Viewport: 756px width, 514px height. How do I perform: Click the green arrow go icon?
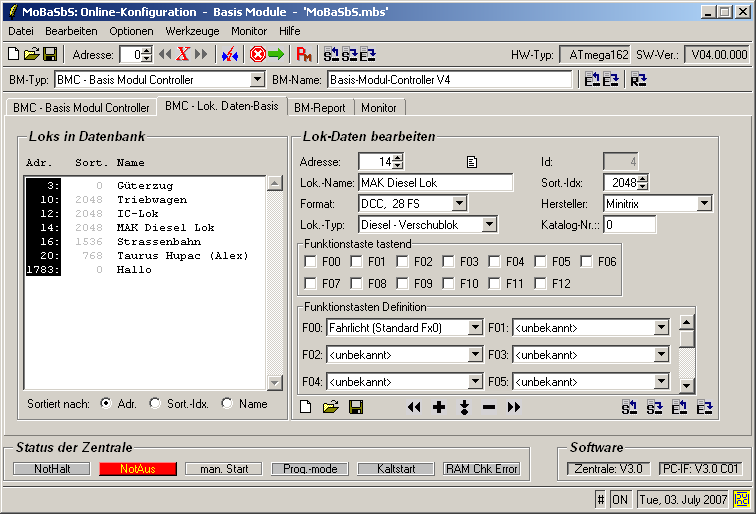tap(275, 54)
